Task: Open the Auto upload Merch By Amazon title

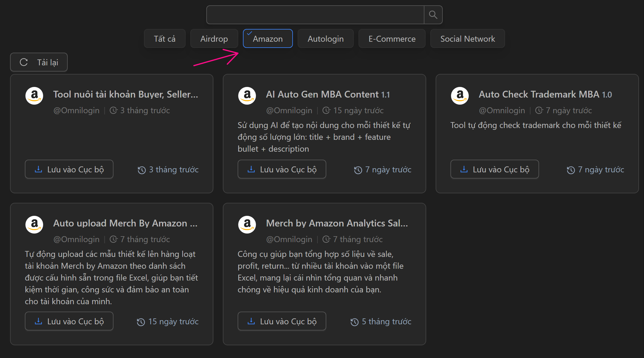Action: pos(125,223)
